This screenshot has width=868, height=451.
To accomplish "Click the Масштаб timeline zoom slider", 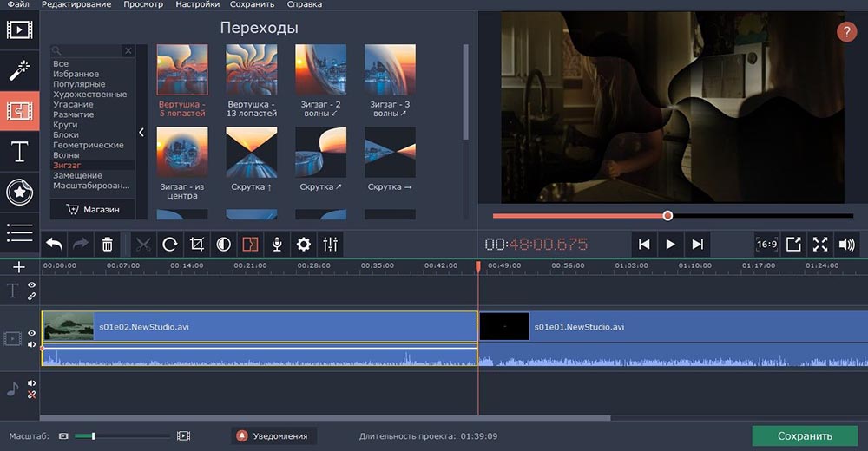I will click(93, 435).
